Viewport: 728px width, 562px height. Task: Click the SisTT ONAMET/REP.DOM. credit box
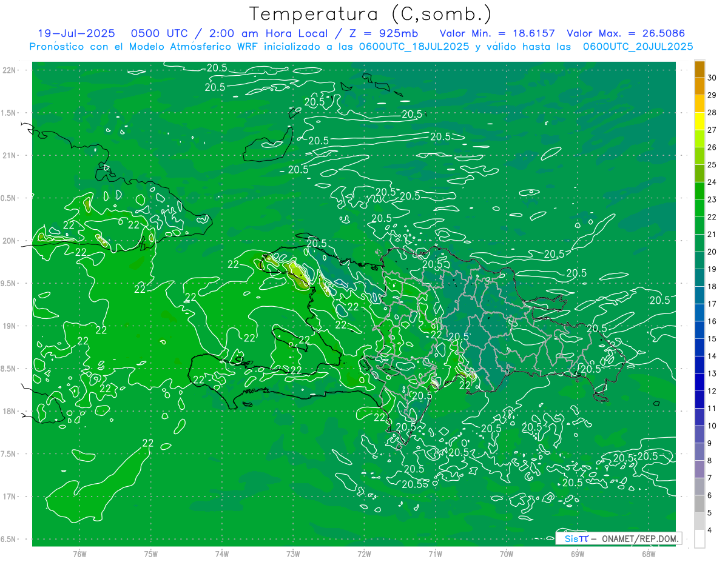pos(618,538)
